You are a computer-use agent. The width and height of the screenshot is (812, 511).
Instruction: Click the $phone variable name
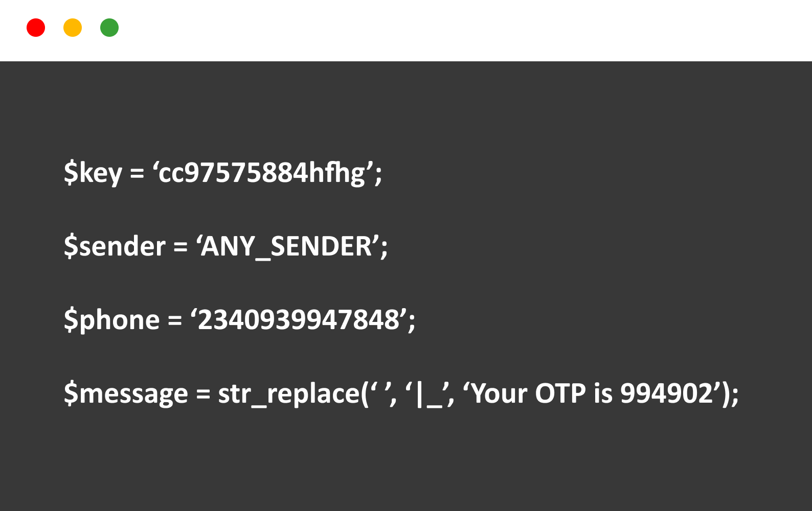tap(111, 320)
